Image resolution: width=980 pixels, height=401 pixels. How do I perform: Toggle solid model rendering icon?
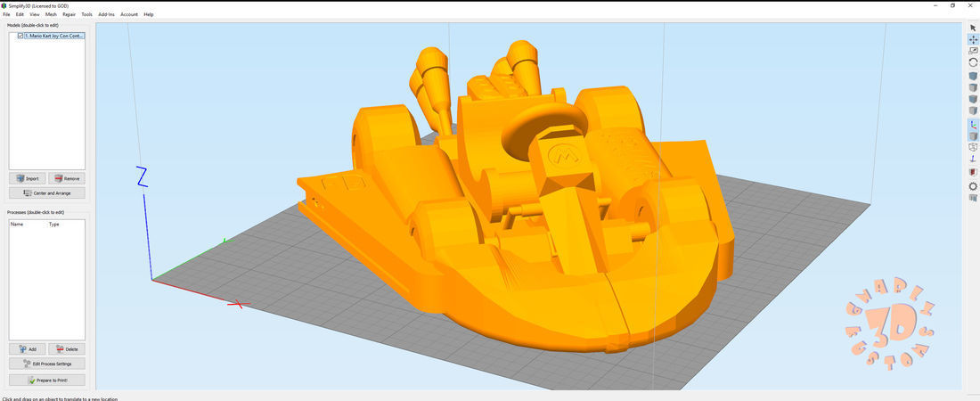click(x=973, y=135)
